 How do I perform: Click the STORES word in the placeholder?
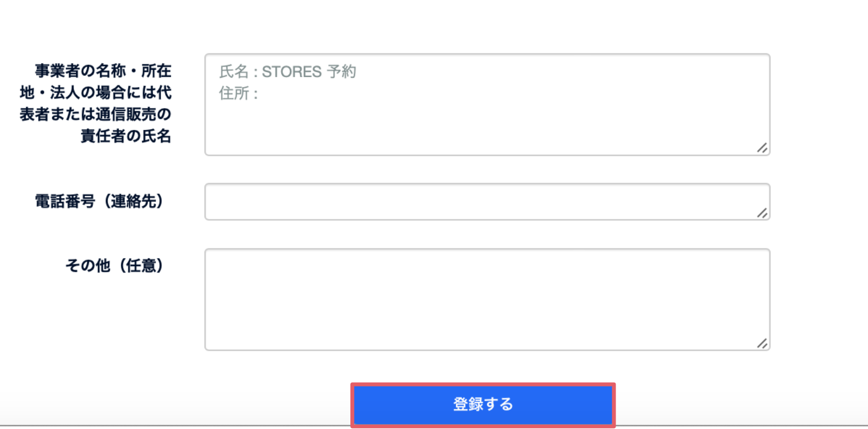pyautogui.click(x=291, y=72)
